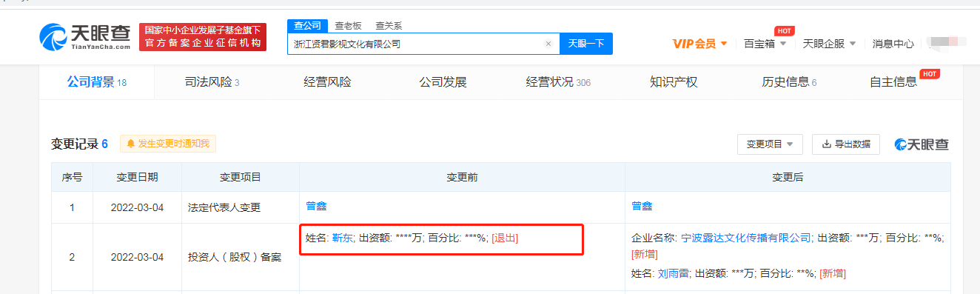Clear the search box with the X icon
The width and height of the screenshot is (980, 294).
click(x=548, y=44)
